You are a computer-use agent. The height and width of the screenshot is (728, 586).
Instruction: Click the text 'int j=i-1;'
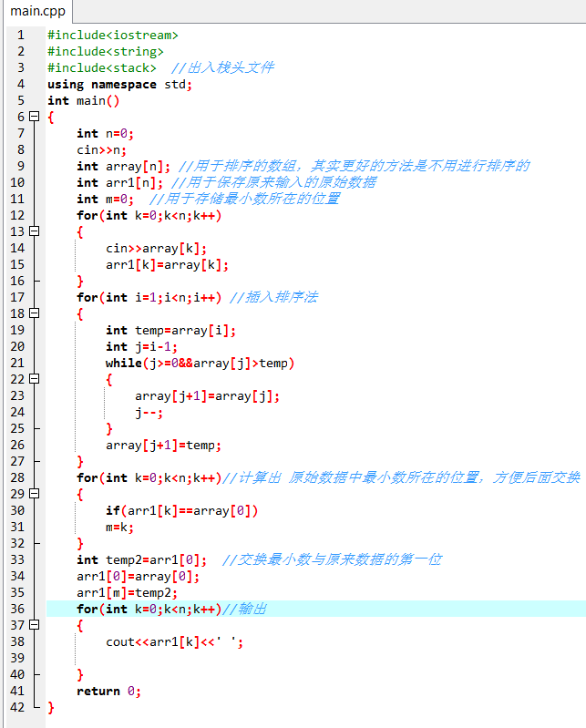coord(141,347)
